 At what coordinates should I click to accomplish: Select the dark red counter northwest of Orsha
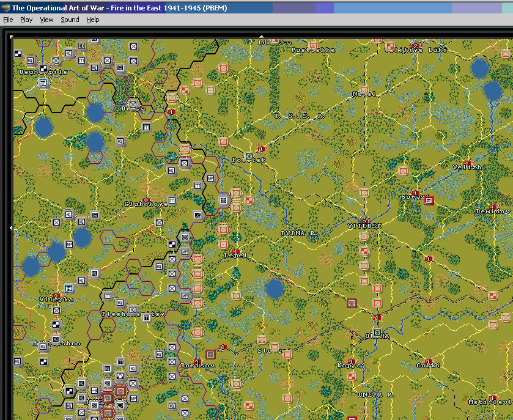click(x=352, y=303)
